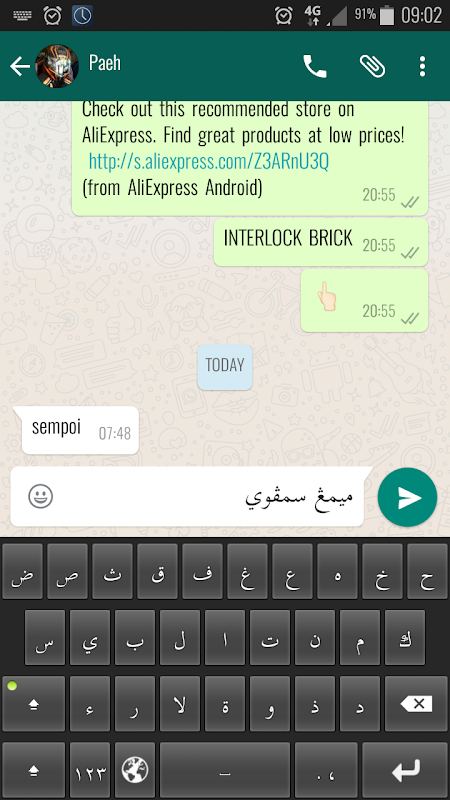The width and height of the screenshot is (450, 800).
Task: Open the paperclip attachment menu
Action: point(372,66)
